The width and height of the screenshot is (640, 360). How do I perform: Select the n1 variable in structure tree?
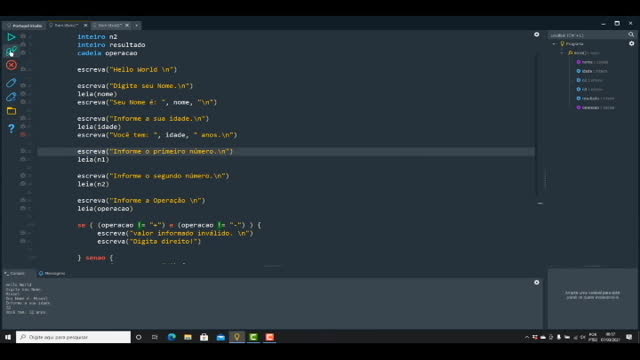tap(589, 80)
